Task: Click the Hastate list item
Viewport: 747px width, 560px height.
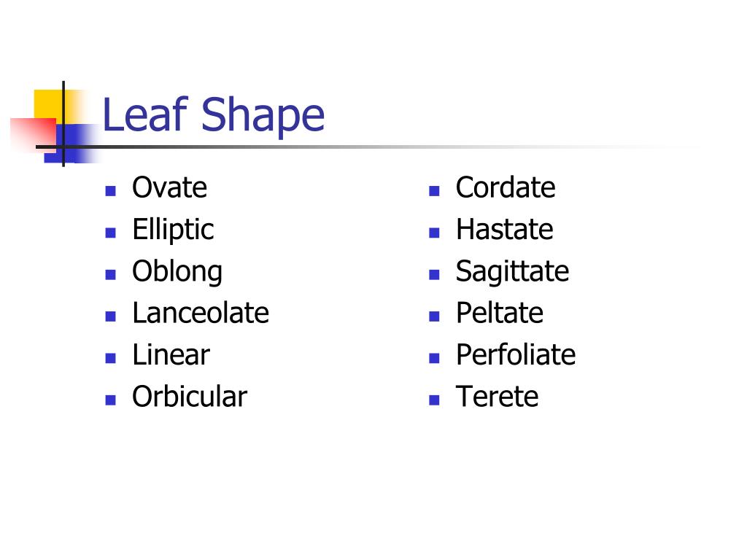Action: click(505, 230)
